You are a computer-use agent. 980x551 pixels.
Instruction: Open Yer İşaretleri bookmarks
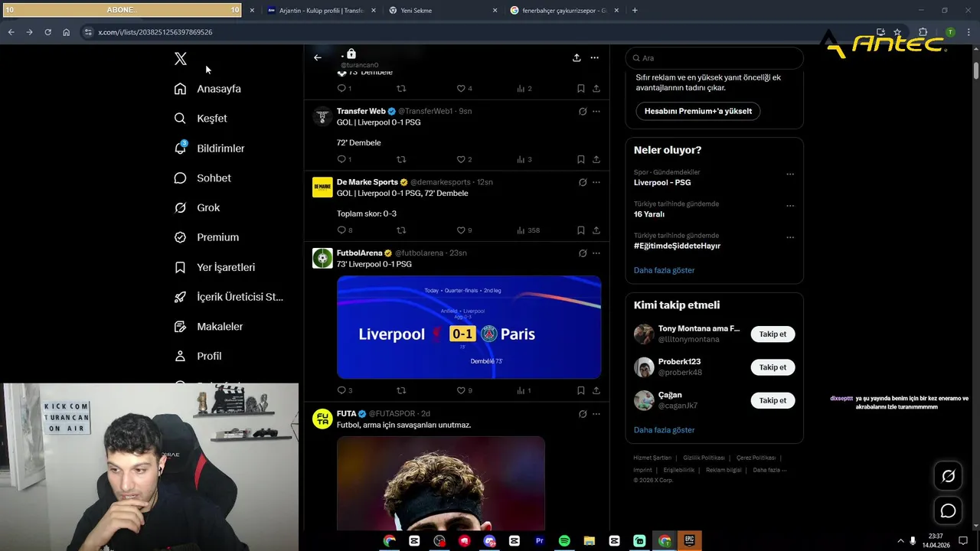tap(214, 267)
